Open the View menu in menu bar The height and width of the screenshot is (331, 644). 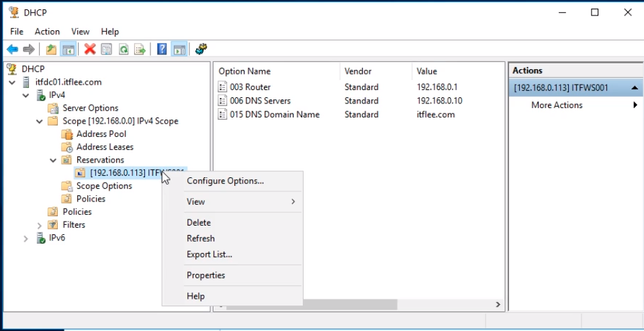point(80,32)
